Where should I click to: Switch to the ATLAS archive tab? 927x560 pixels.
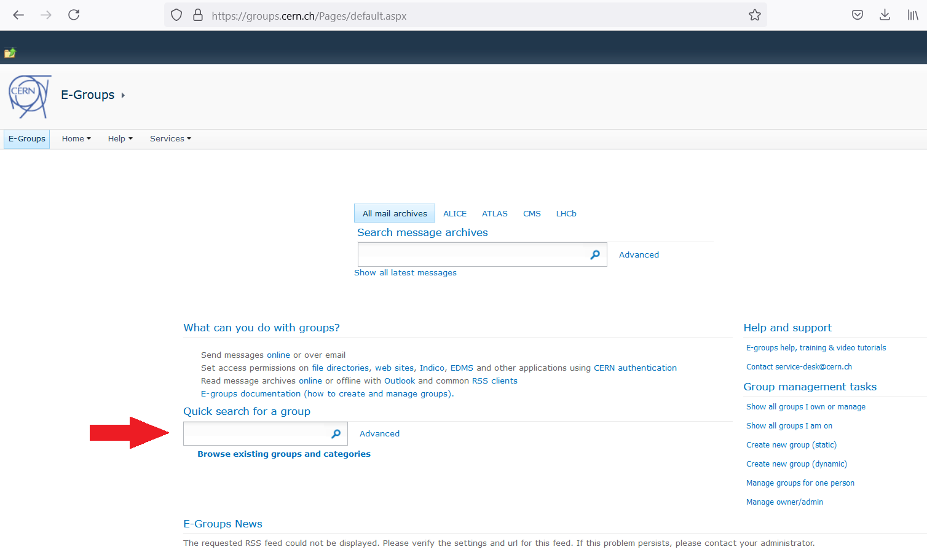pyautogui.click(x=495, y=214)
